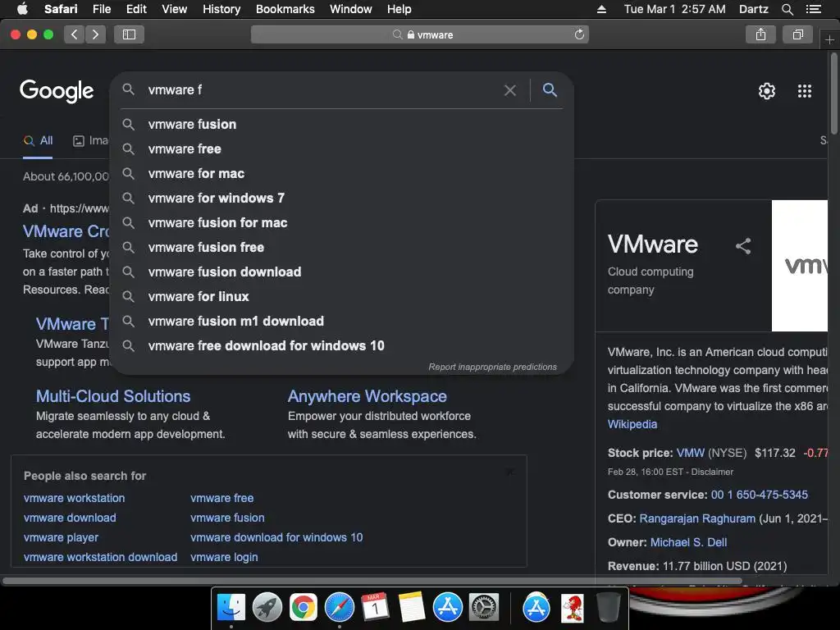Image resolution: width=840 pixels, height=630 pixels.
Task: Choose suggestion 'vmware fusion free'
Action: [x=341, y=248]
